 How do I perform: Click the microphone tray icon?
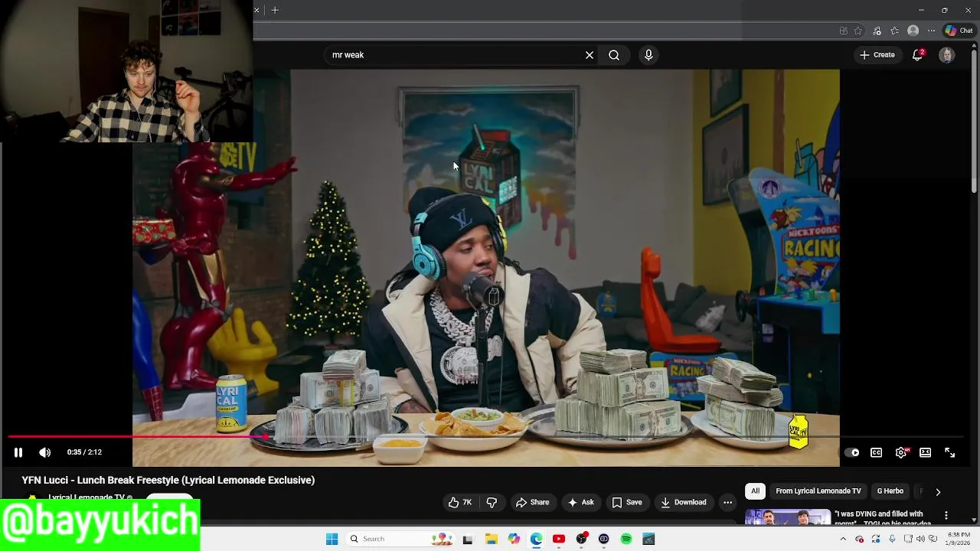(x=892, y=539)
